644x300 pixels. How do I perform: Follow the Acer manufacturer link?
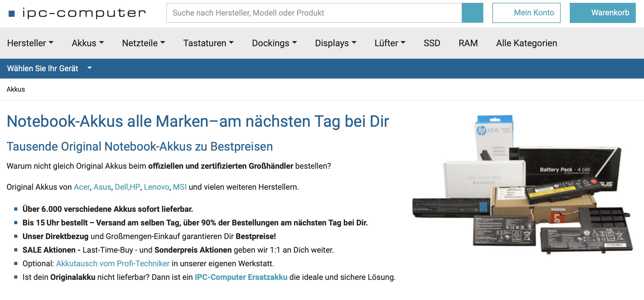point(82,187)
